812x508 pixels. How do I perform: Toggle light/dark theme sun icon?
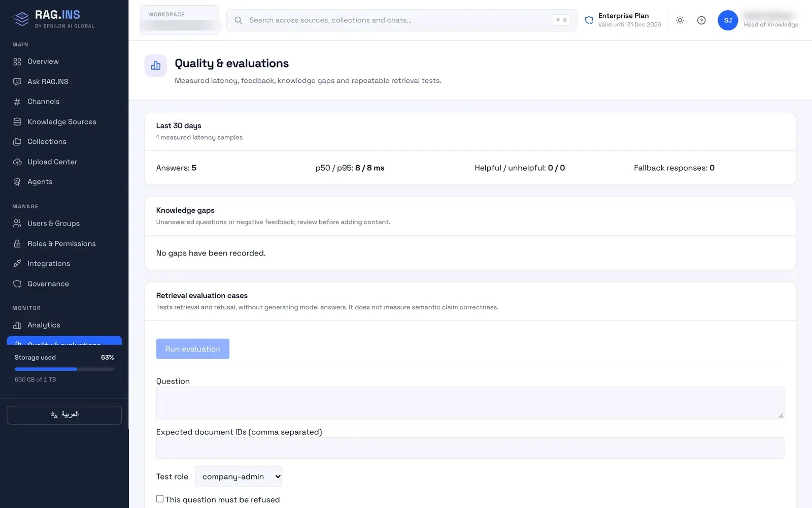point(680,20)
